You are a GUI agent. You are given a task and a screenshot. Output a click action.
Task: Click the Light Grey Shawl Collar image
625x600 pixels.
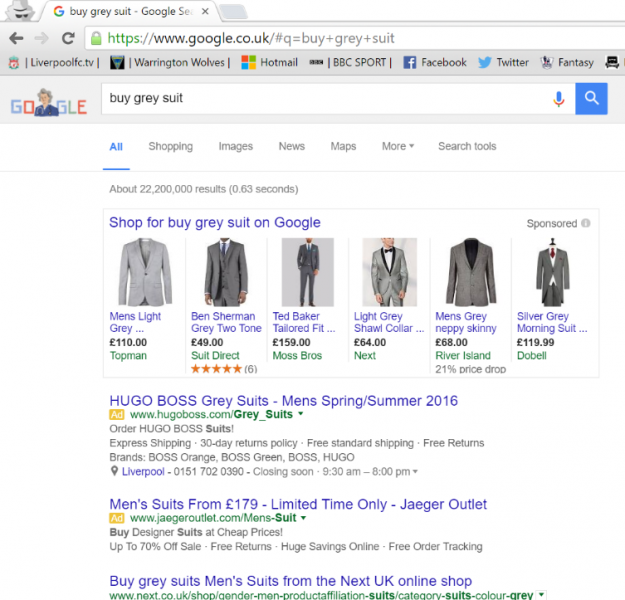(x=389, y=272)
